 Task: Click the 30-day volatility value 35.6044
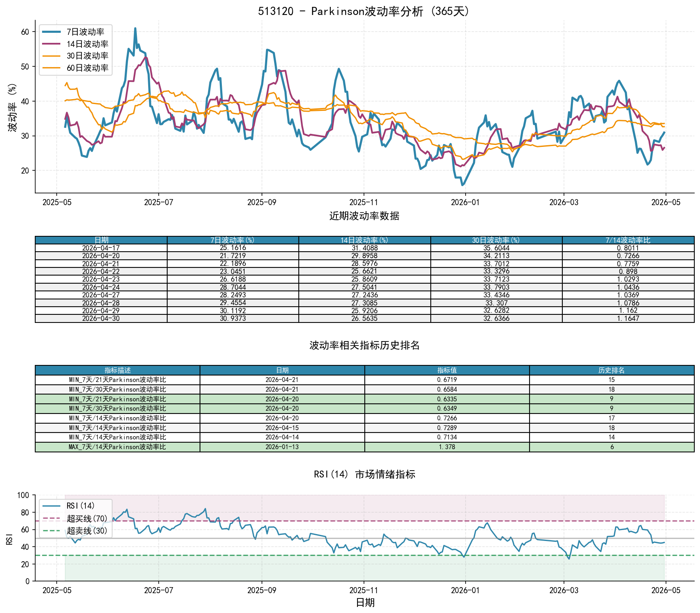pos(496,248)
